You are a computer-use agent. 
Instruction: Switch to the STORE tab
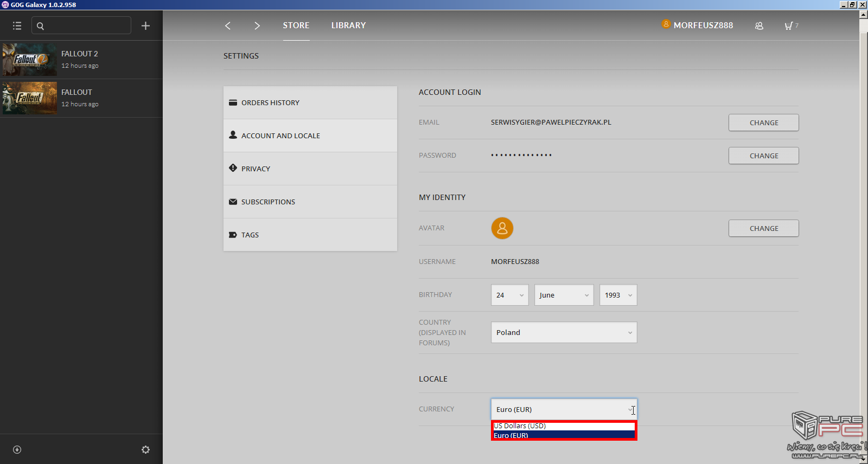pyautogui.click(x=296, y=25)
